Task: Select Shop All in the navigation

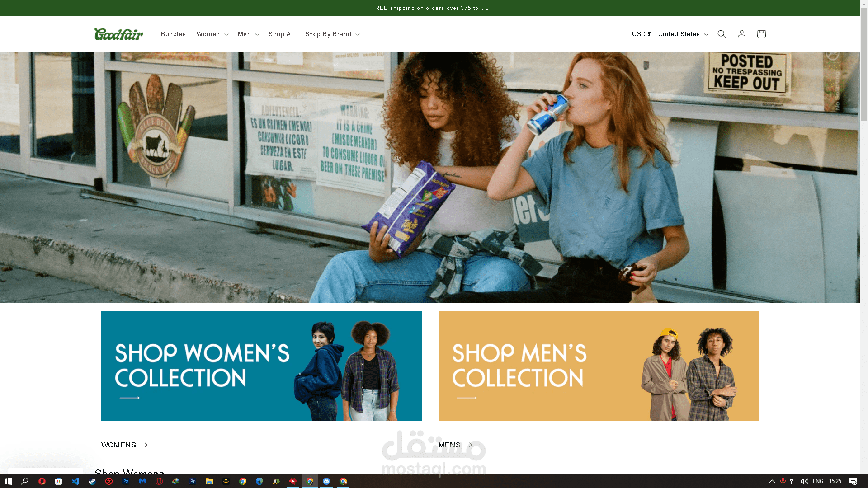Action: click(281, 34)
